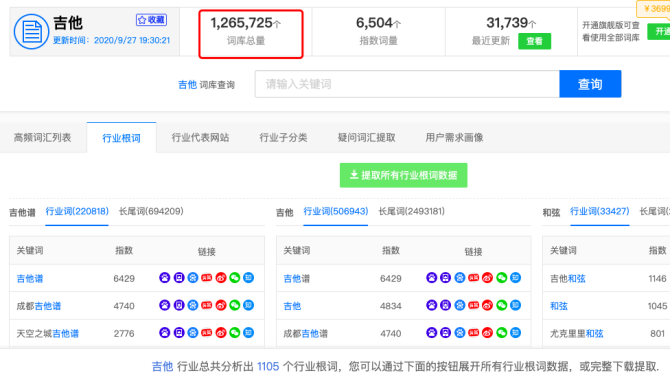The image size is (670, 380).
Task: Click 吉他 link in the bottom summary bar
Action: 162,366
